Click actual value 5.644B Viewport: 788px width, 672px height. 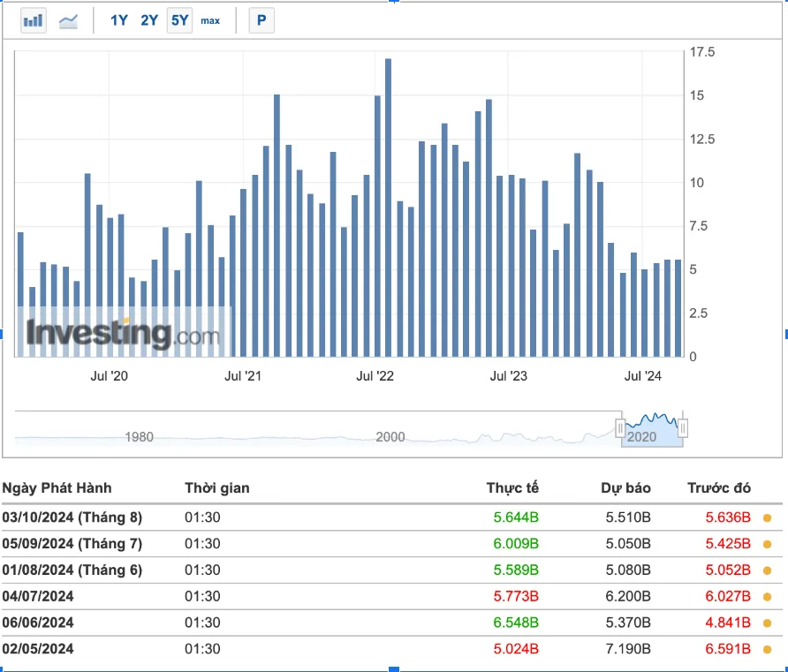click(516, 517)
